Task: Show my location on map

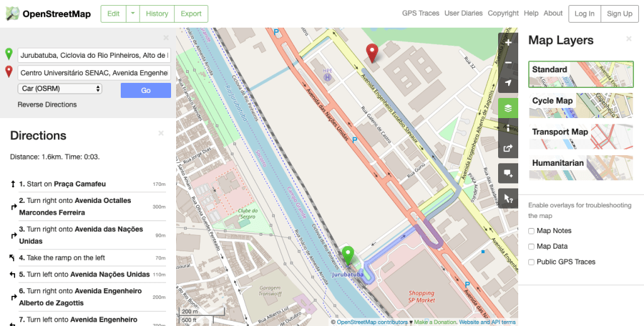Action: click(x=508, y=84)
